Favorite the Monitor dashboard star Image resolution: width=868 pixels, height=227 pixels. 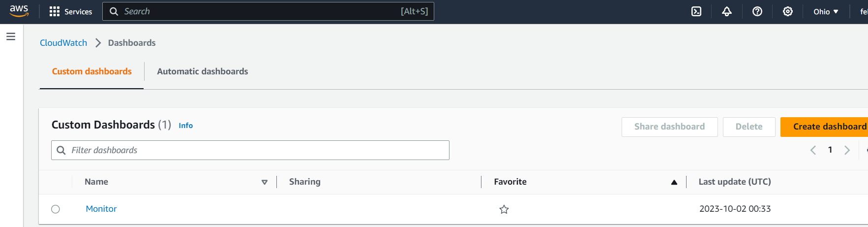504,209
